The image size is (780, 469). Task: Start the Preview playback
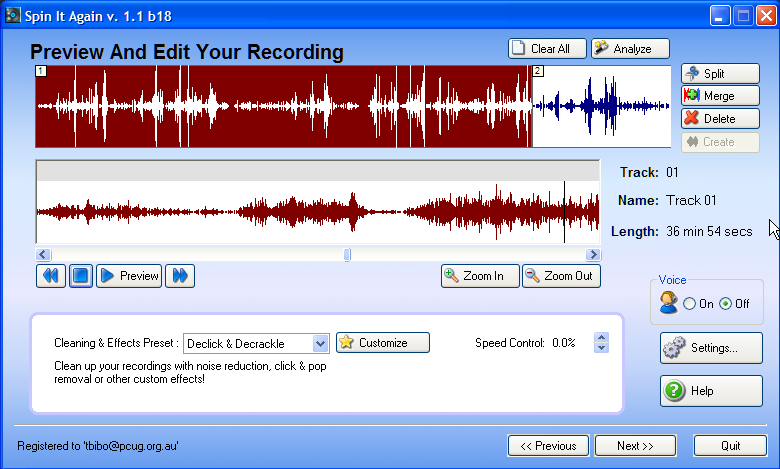click(129, 276)
